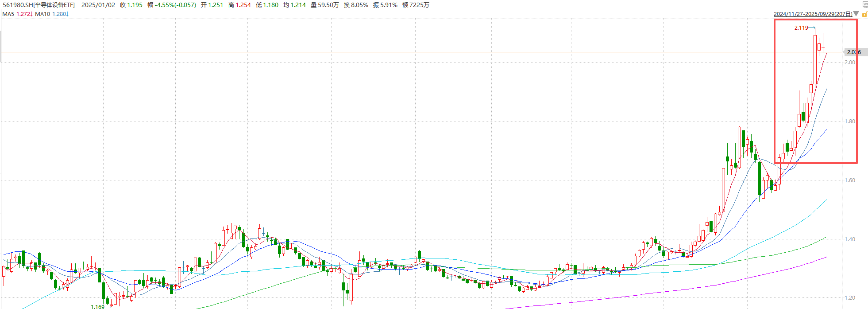Click the 1.169 low price marker
Screen dimensions: 868x309
point(97,306)
